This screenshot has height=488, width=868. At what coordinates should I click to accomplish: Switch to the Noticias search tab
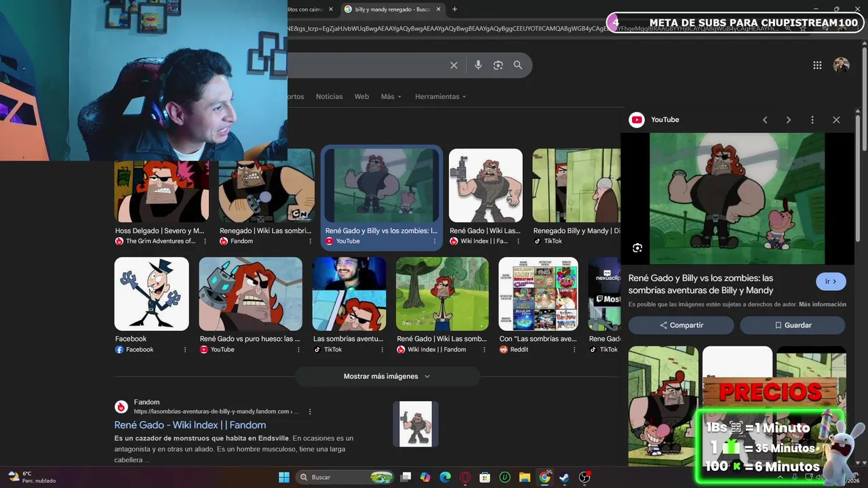[330, 96]
